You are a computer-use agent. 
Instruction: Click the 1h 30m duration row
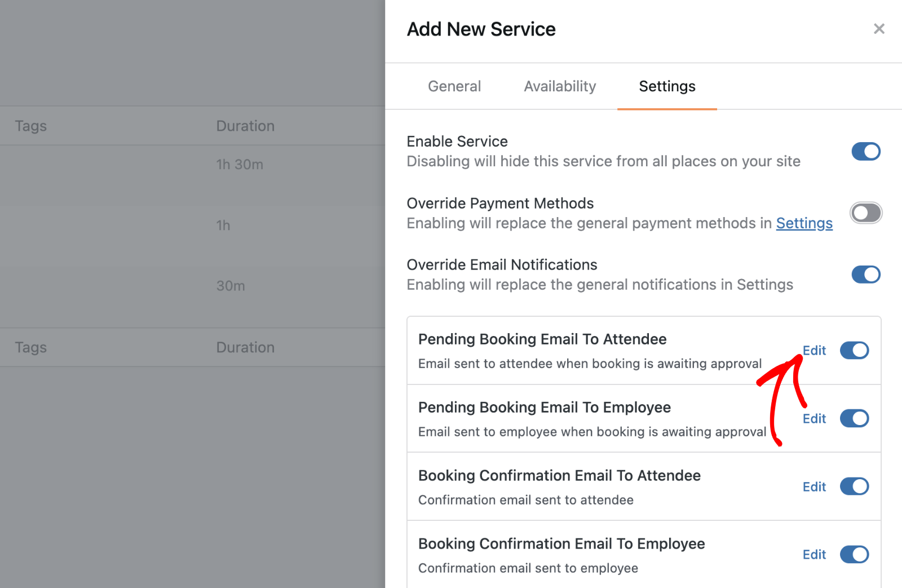(x=240, y=165)
